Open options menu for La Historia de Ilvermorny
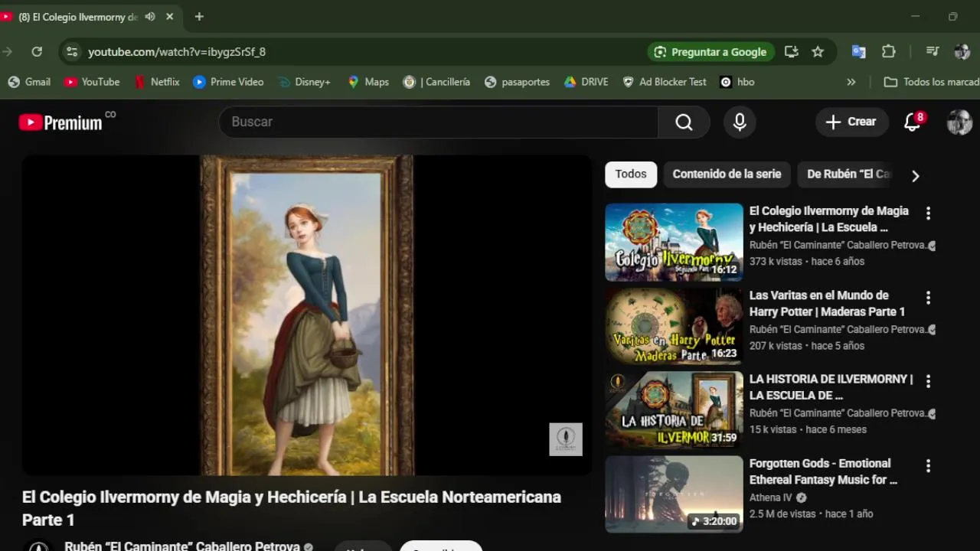The image size is (980, 551). (928, 381)
